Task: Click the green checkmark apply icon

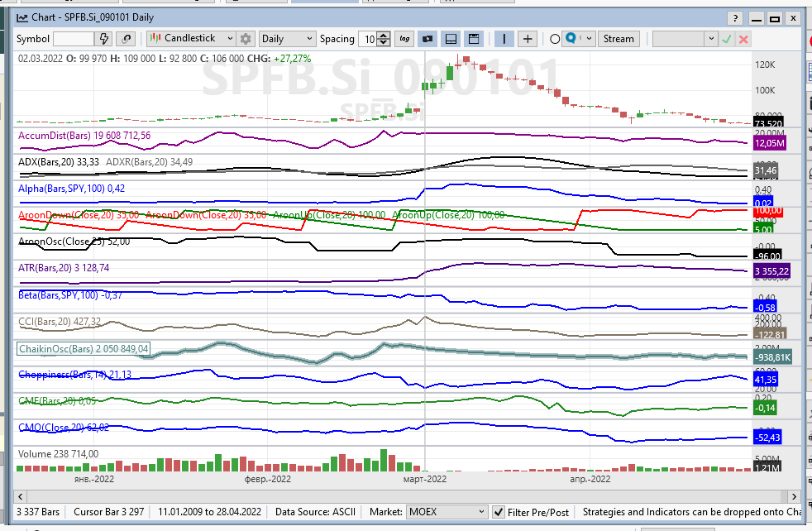Action: coord(727,39)
